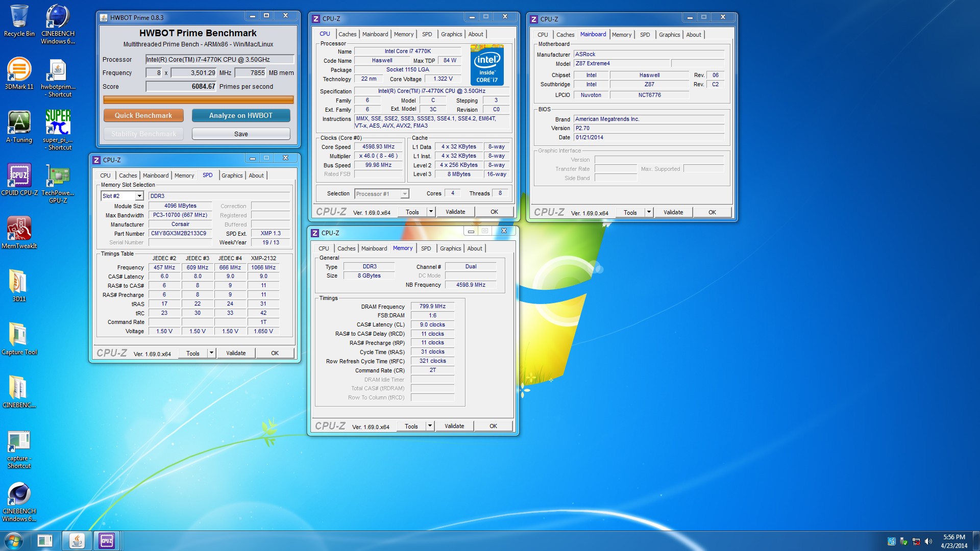Click the motherboard model Z87 Extreme4
This screenshot has width=980, height=551.
point(621,64)
